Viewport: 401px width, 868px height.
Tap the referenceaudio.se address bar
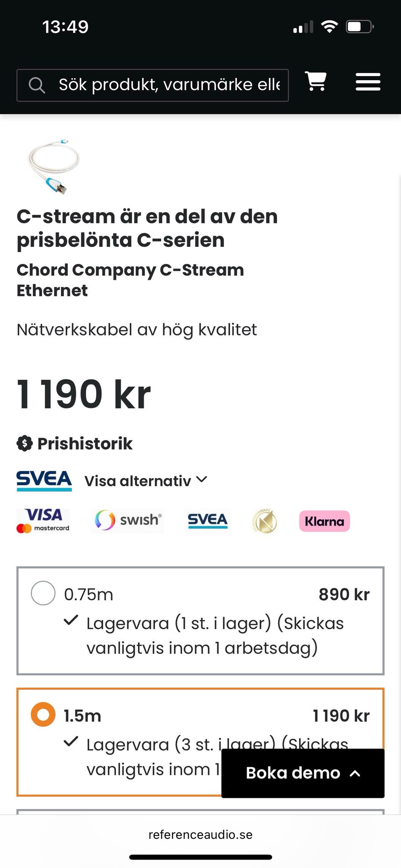pyautogui.click(x=200, y=835)
